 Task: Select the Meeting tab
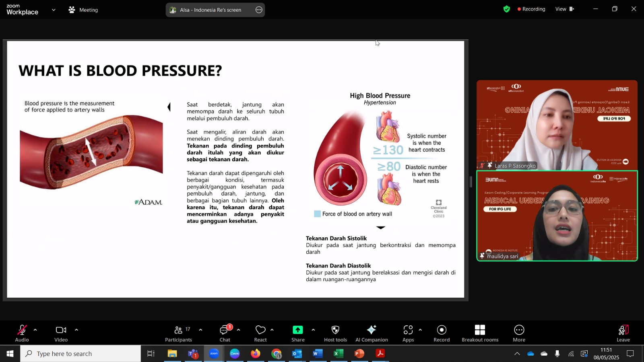pyautogui.click(x=83, y=10)
